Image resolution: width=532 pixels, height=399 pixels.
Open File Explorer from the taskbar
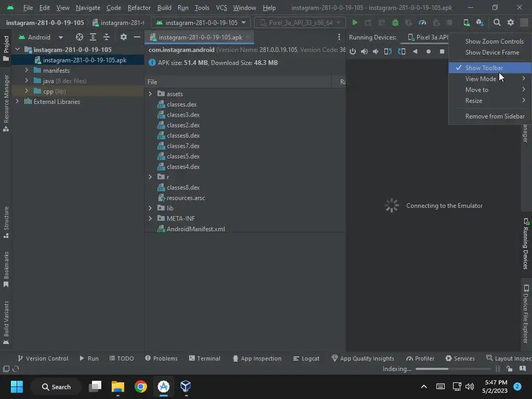pos(118,387)
